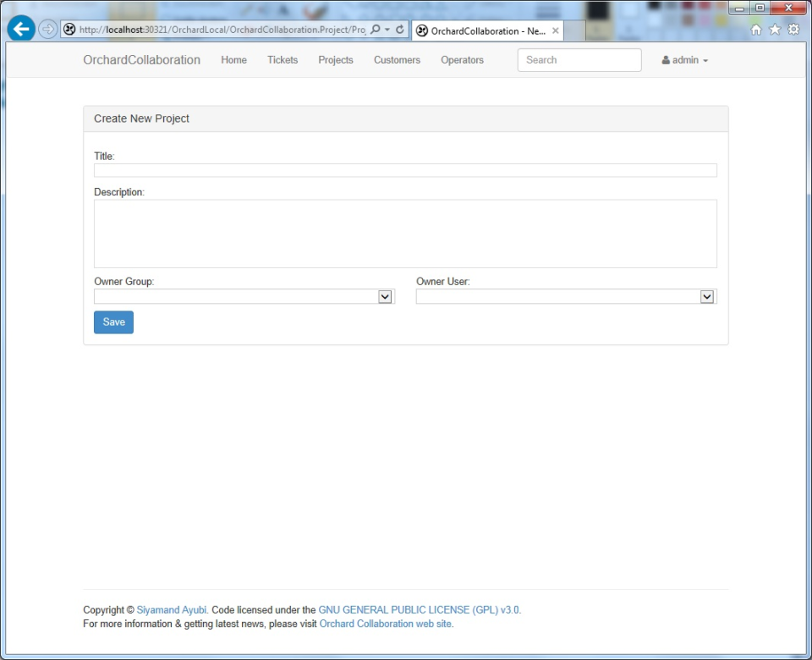Go back with the browser back arrow
The height and width of the screenshot is (660, 812).
20,29
